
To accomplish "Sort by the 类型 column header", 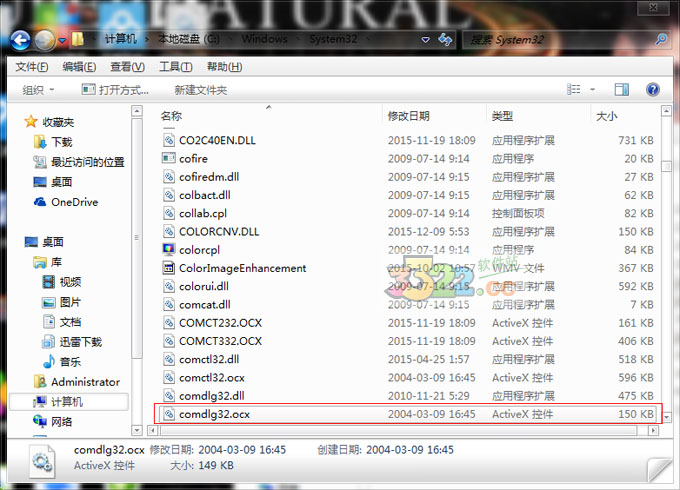I will pos(502,116).
